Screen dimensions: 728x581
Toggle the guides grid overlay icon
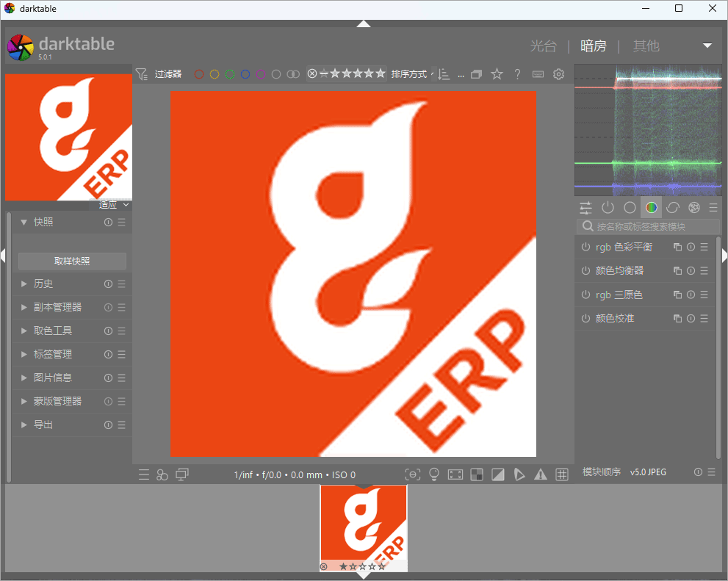point(562,474)
